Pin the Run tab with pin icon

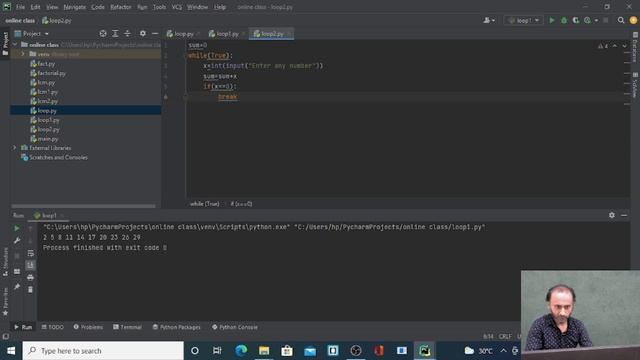[17, 287]
